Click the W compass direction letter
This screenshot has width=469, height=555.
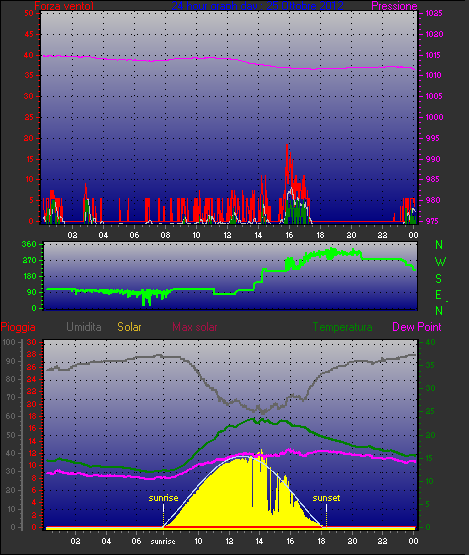[440, 262]
